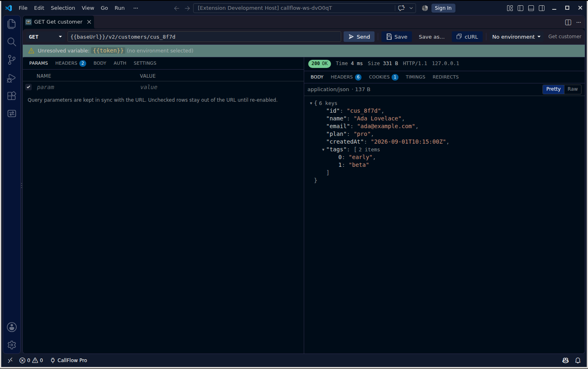Click the 200 OK status badge
588x369 pixels.
320,63
